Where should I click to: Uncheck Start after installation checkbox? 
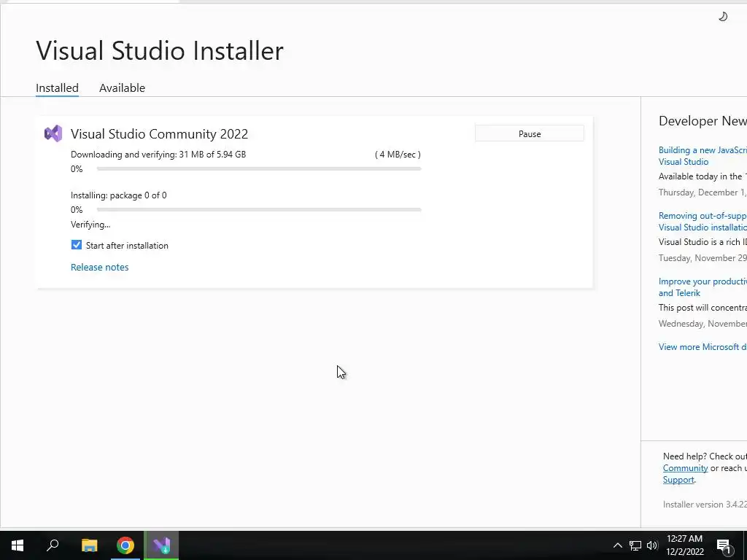76,245
